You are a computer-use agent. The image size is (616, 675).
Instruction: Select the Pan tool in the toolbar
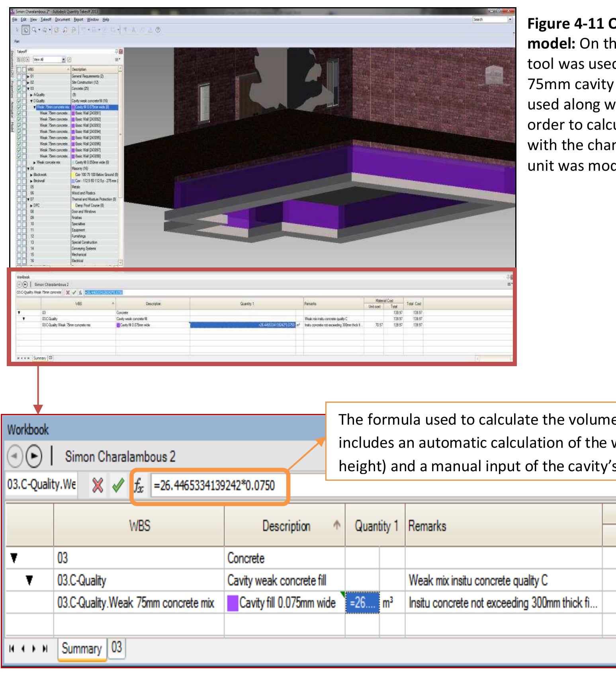click(x=25, y=30)
